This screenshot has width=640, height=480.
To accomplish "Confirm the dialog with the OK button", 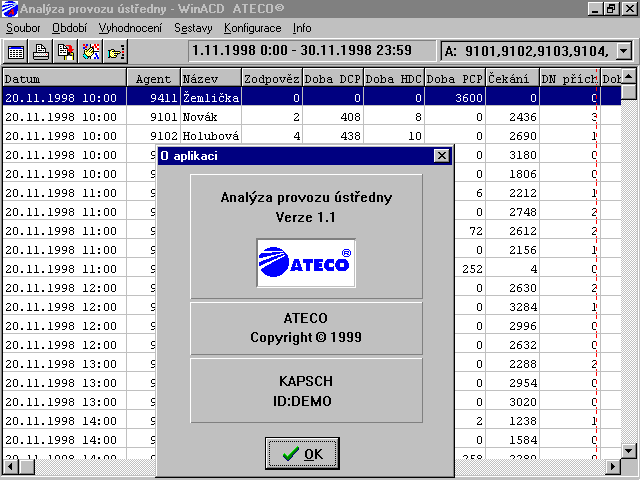I will [x=302, y=453].
